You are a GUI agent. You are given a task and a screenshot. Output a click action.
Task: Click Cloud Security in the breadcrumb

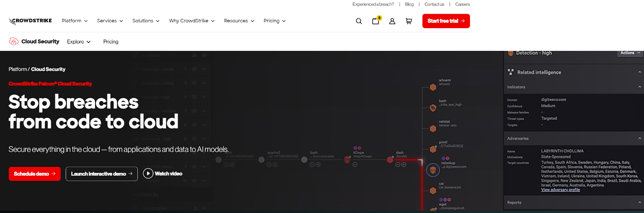coord(48,70)
